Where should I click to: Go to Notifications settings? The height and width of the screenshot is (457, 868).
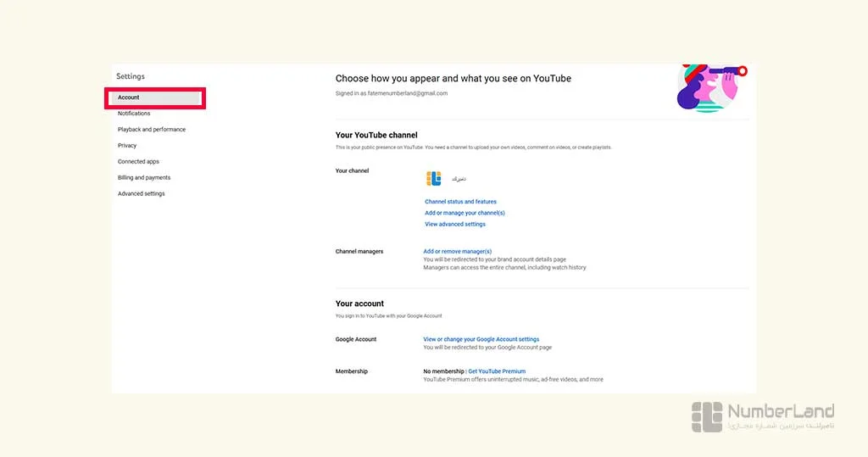click(x=134, y=114)
